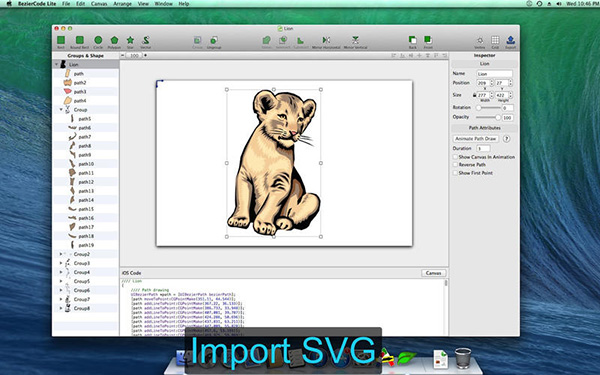
Task: Open the Edit menu
Action: pyautogui.click(x=80, y=3)
